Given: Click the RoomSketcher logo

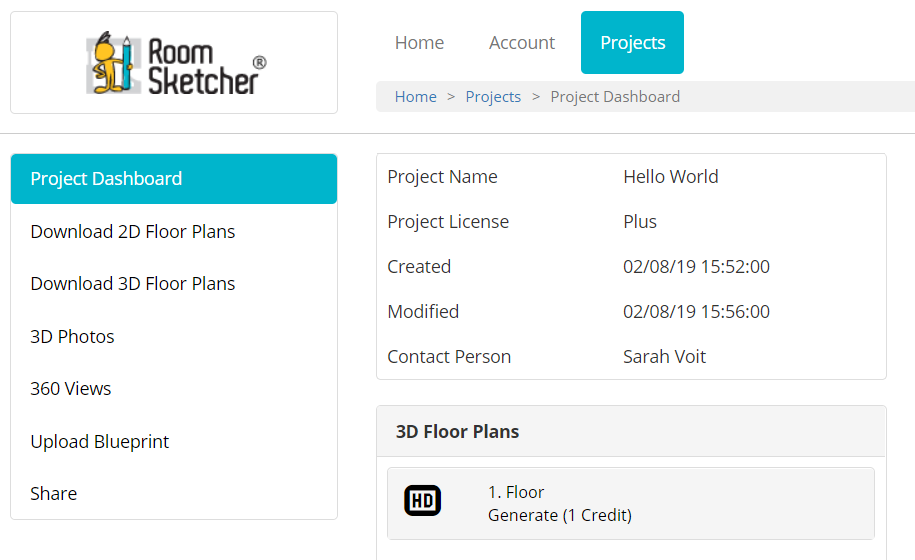Looking at the screenshot, I should pyautogui.click(x=176, y=63).
